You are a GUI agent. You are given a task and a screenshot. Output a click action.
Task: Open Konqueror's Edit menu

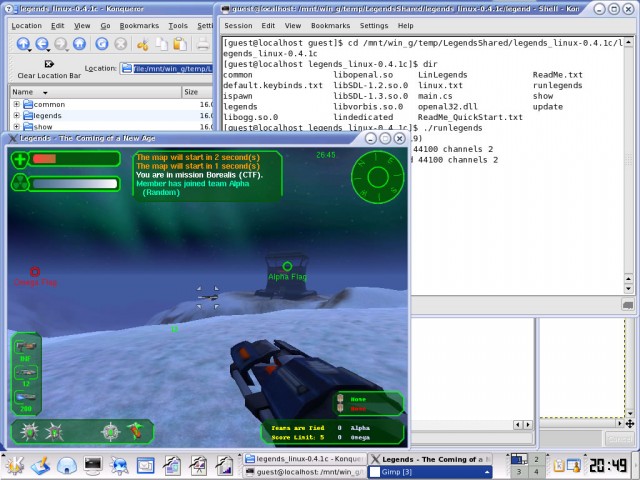58,26
